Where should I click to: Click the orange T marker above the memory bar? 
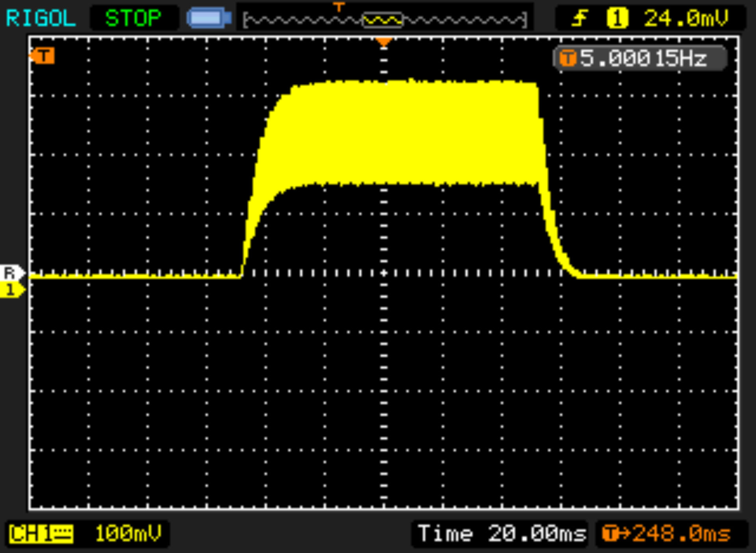coord(339,7)
